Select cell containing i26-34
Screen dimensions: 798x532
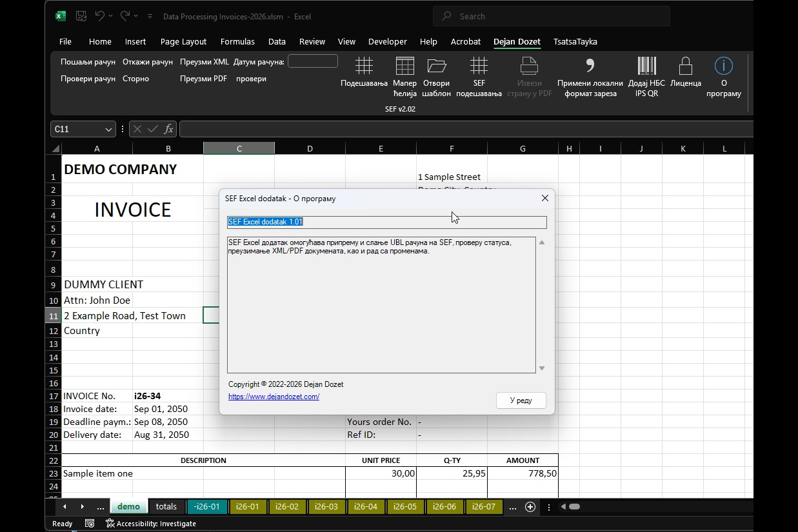[x=168, y=396]
